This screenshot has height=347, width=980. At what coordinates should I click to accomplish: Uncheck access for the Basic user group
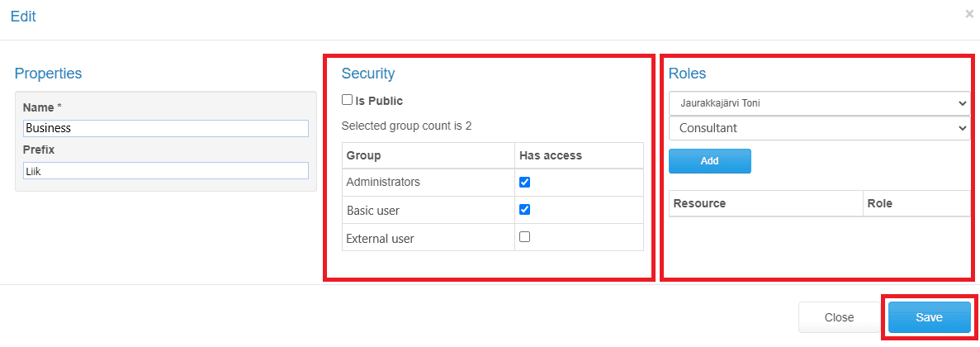click(x=525, y=210)
